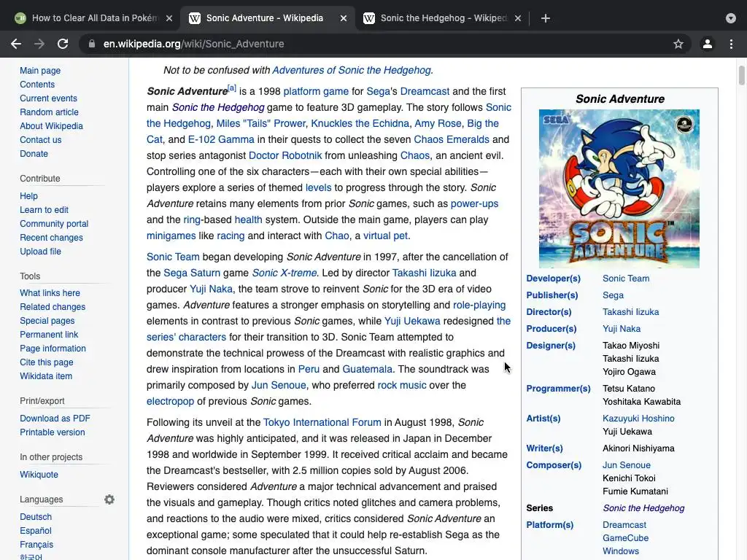Open Adventures of Sonic the Hedgehog hatnote link
Screen dimensions: 747x560
click(x=352, y=70)
